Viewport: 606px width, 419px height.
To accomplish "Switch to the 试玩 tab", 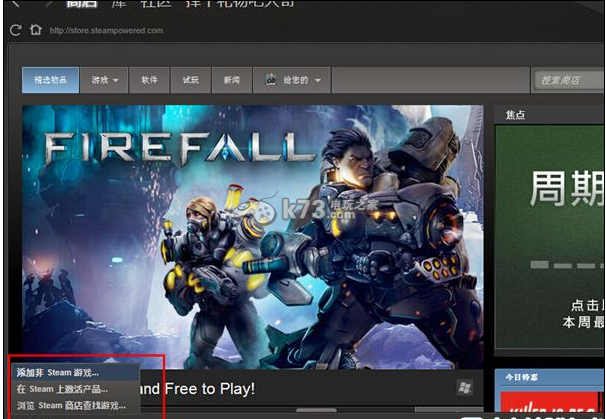I will tap(190, 80).
